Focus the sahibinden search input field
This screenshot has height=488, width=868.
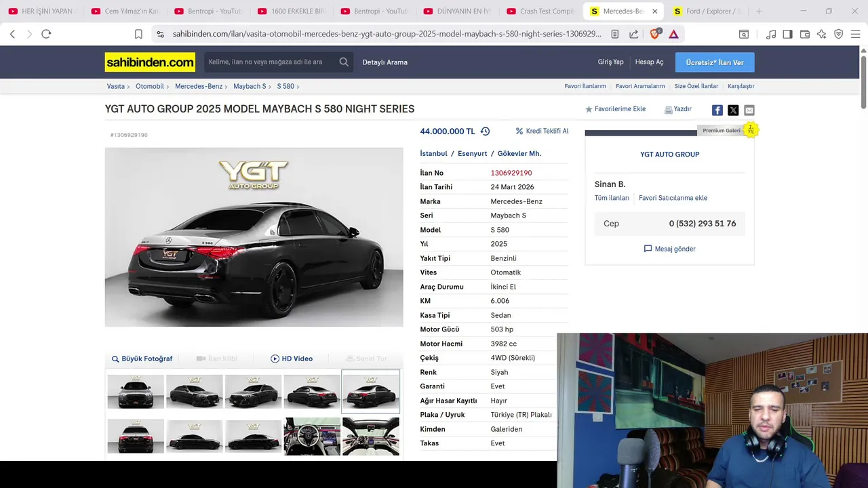(x=270, y=62)
